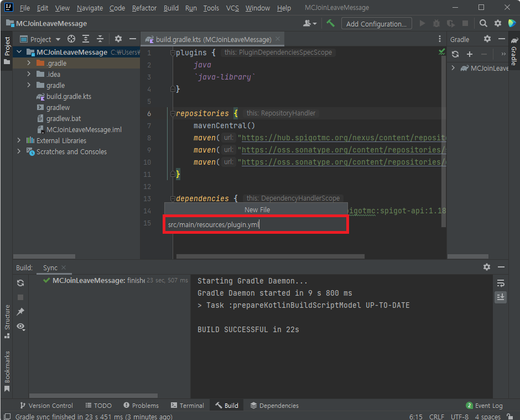Viewport: 520px width, 420px height.
Task: Fold the plugins block in editor
Action: 173,53
